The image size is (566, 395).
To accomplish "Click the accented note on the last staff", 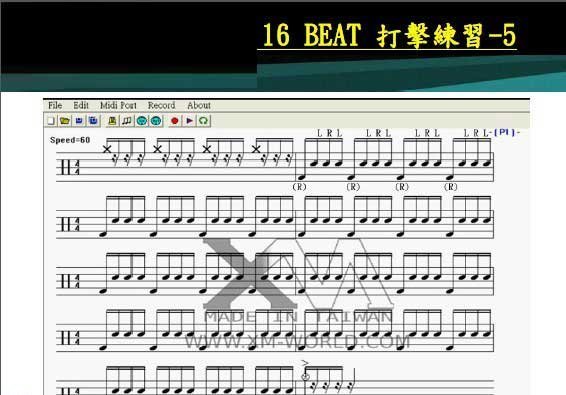I will [305, 377].
